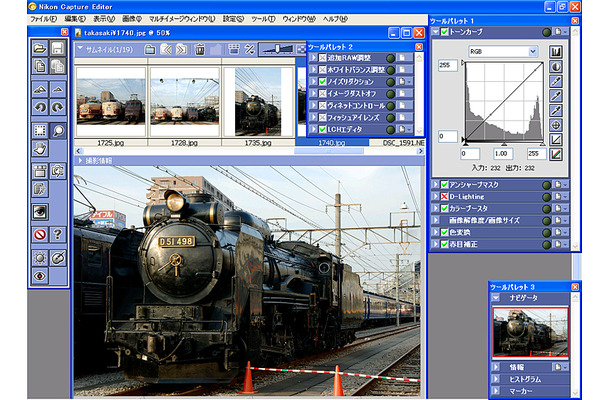Uncheck the カラーブースタ checkbox
Image resolution: width=610 pixels, height=400 pixels.
pos(444,209)
